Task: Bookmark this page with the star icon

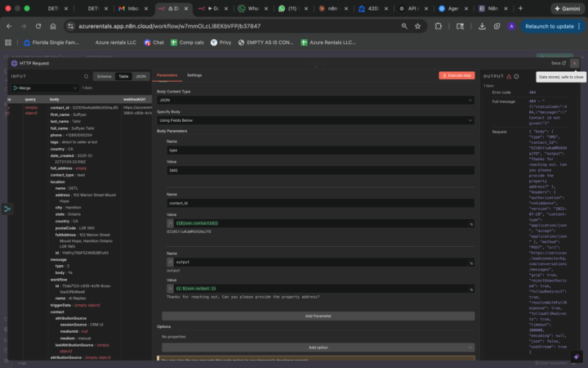Action: click(418, 26)
